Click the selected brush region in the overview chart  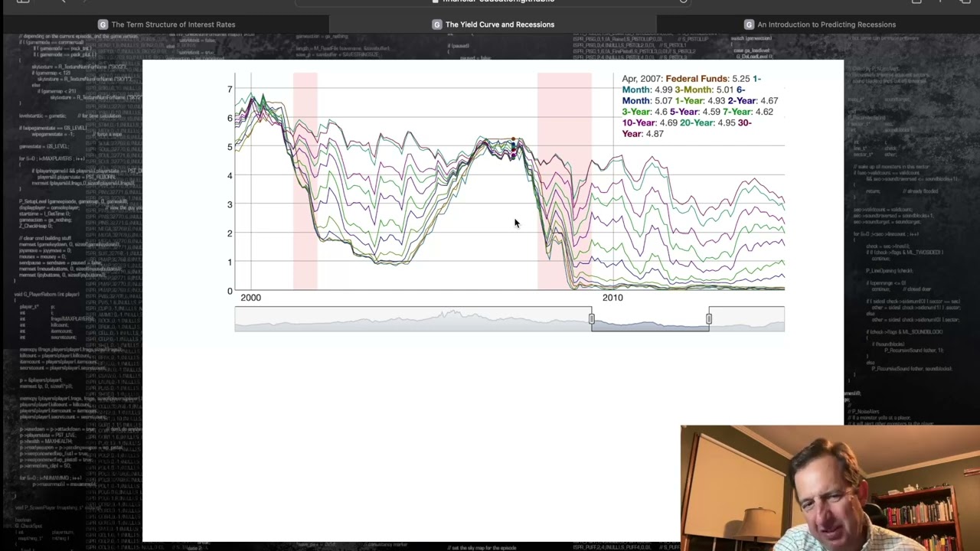click(x=650, y=318)
